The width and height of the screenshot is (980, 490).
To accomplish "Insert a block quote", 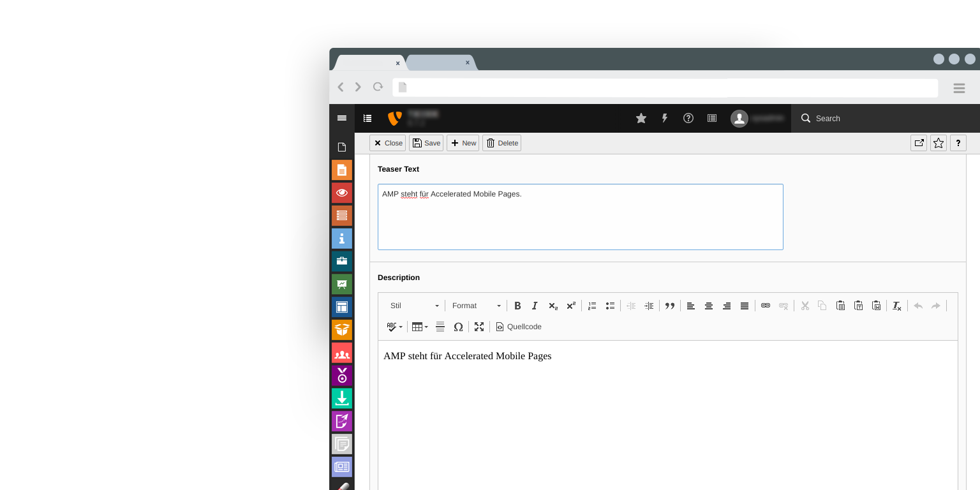I will [x=670, y=306].
